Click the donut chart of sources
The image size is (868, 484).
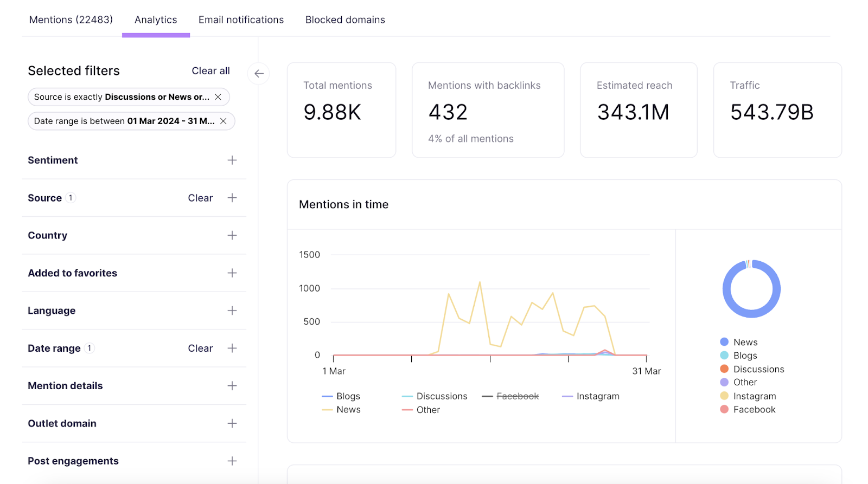coord(751,289)
